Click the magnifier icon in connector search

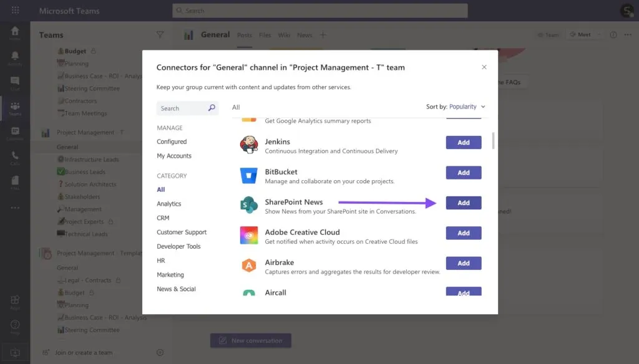212,108
